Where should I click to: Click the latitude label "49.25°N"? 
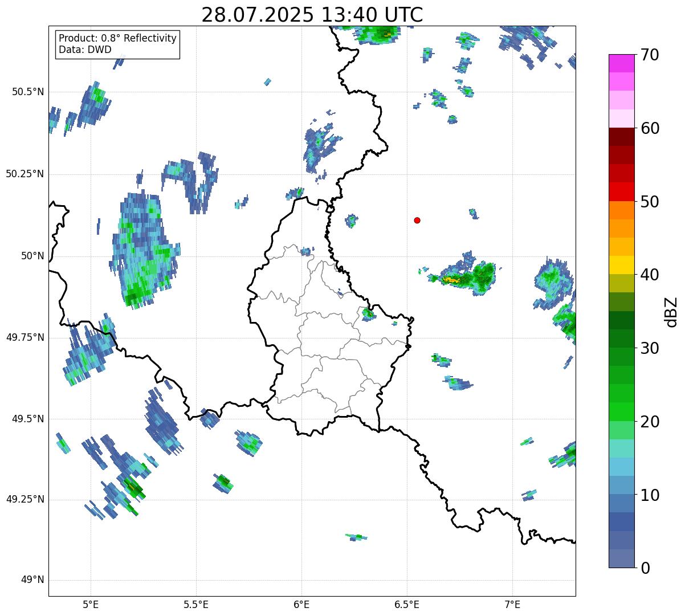point(25,500)
